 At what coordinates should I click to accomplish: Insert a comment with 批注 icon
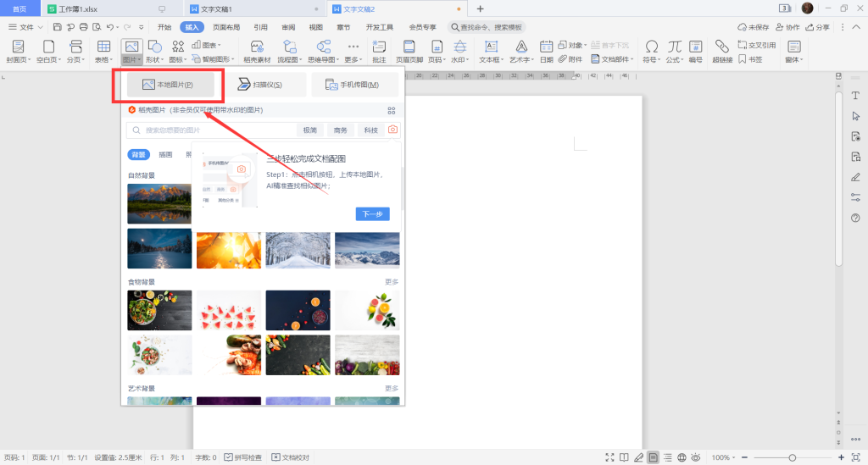tap(379, 51)
